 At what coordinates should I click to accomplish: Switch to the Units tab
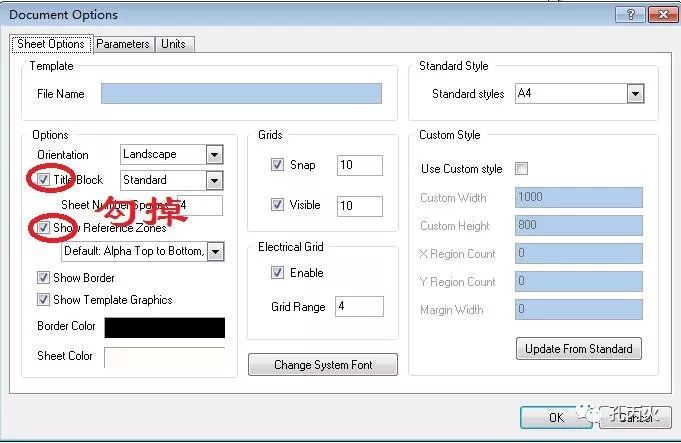coord(173,44)
